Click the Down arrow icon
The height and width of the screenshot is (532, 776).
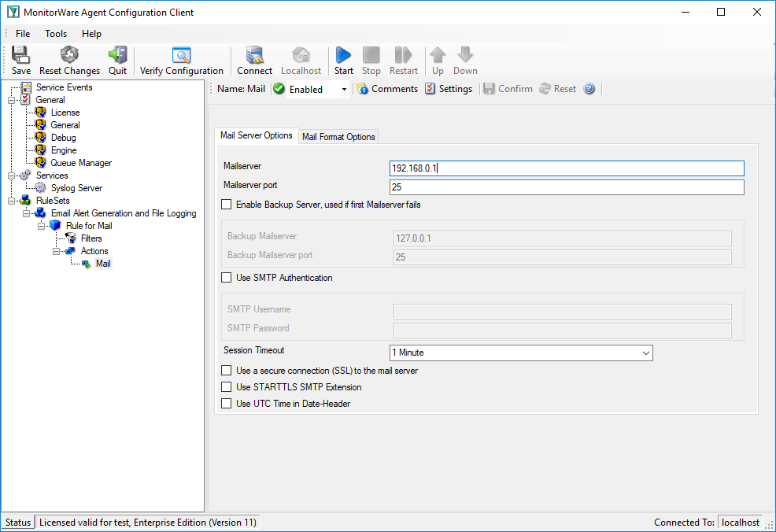pyautogui.click(x=465, y=55)
